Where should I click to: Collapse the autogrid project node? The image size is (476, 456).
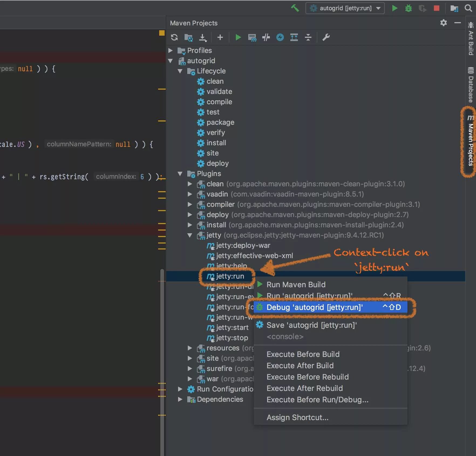pyautogui.click(x=171, y=61)
